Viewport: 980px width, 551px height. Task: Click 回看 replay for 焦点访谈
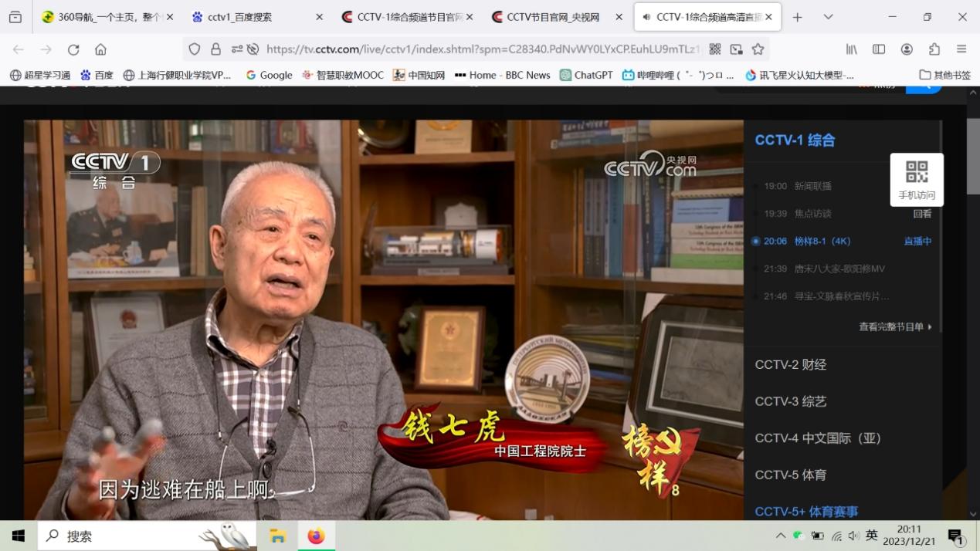tap(922, 214)
